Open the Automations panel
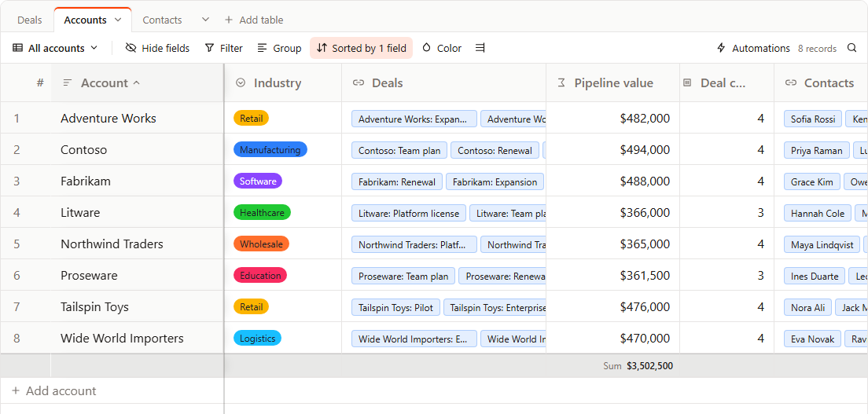Image resolution: width=868 pixels, height=414 pixels. [x=753, y=48]
